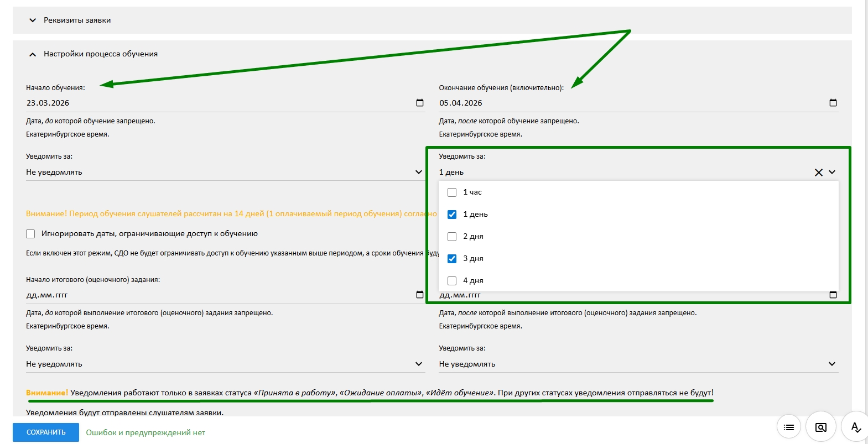Viewport: 868px width, 444px height.
Task: Open calendar for Начало итогового задания
Action: coord(419,295)
